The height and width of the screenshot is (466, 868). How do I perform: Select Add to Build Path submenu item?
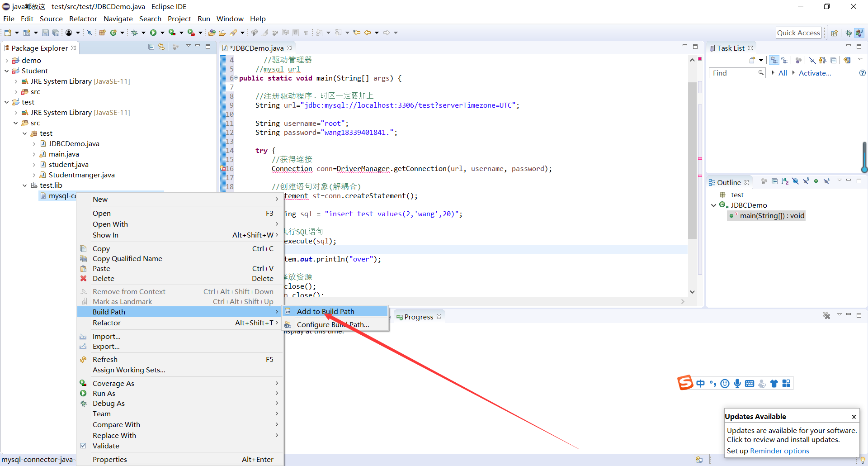[325, 311]
